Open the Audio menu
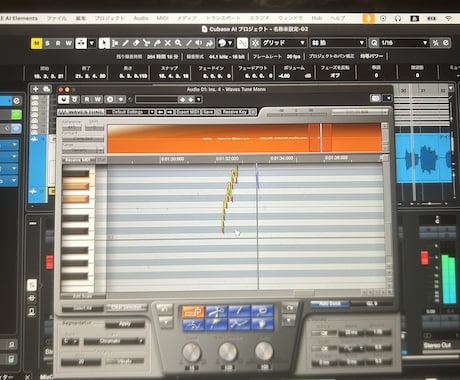Viewport: 460px width, 380px height. tap(141, 18)
